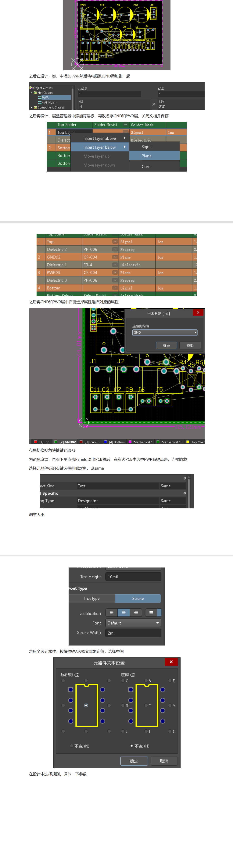The width and height of the screenshot is (233, 868).
Task: Open the Bottom row material ellipsis button
Action: [115, 288]
